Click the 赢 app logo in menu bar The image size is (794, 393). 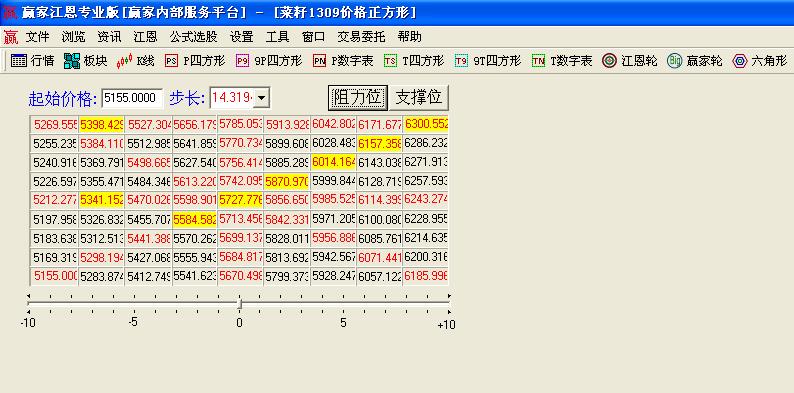click(x=11, y=37)
